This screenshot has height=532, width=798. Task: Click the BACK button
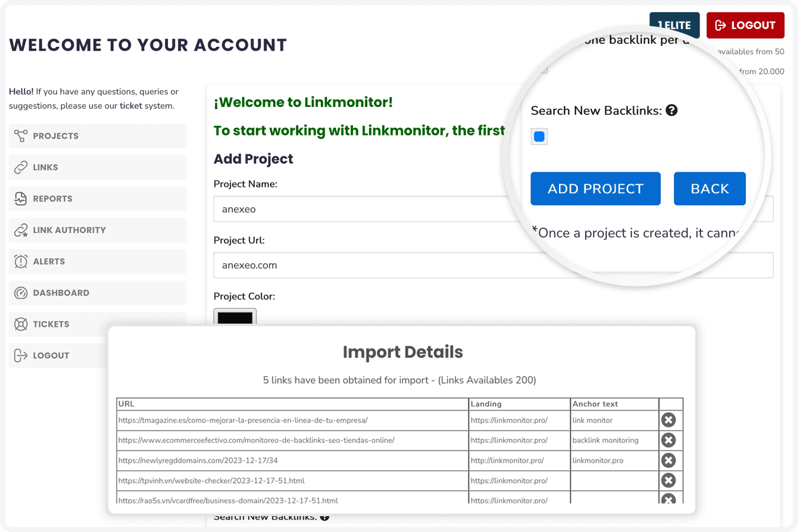click(x=710, y=189)
